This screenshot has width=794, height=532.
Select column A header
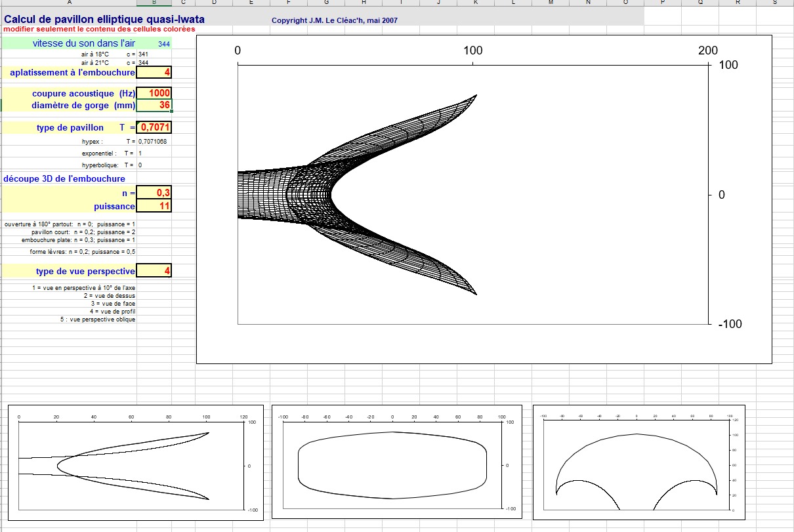[x=69, y=3]
